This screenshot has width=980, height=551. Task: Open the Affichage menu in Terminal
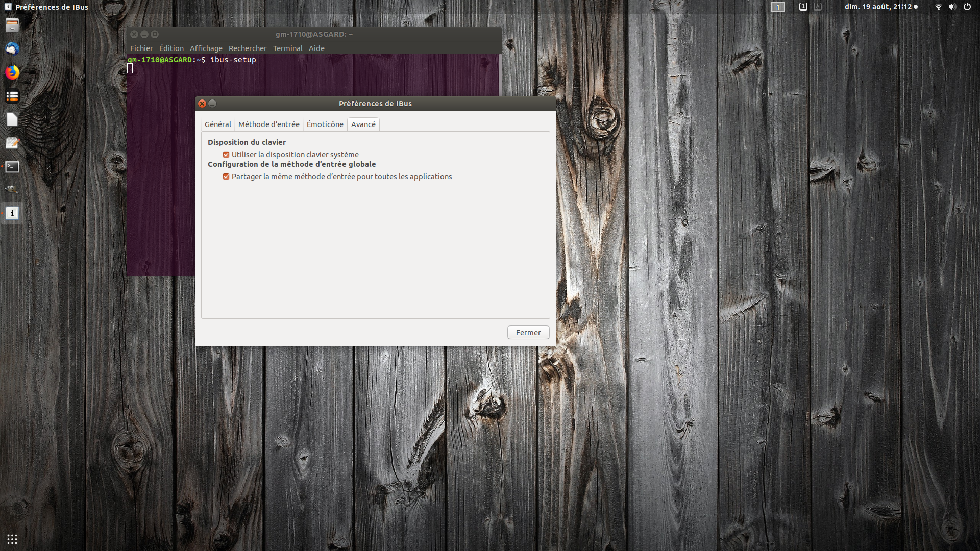(x=206, y=48)
